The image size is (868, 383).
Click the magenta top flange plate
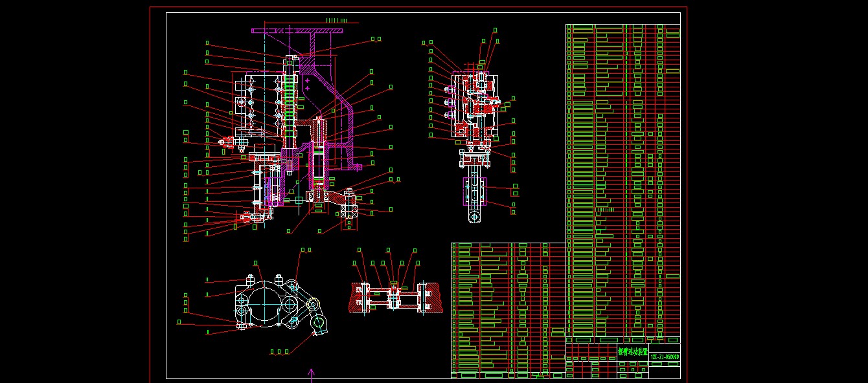[299, 30]
